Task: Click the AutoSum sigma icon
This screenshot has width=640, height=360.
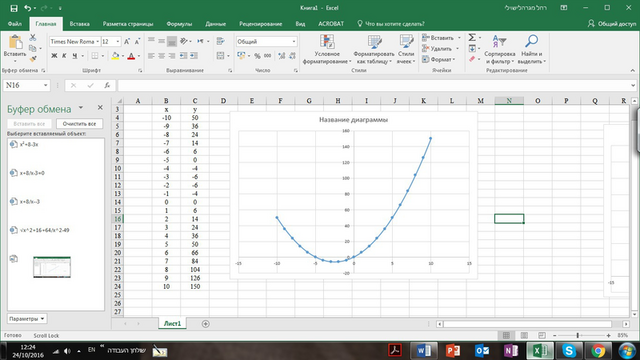Action: 472,38
